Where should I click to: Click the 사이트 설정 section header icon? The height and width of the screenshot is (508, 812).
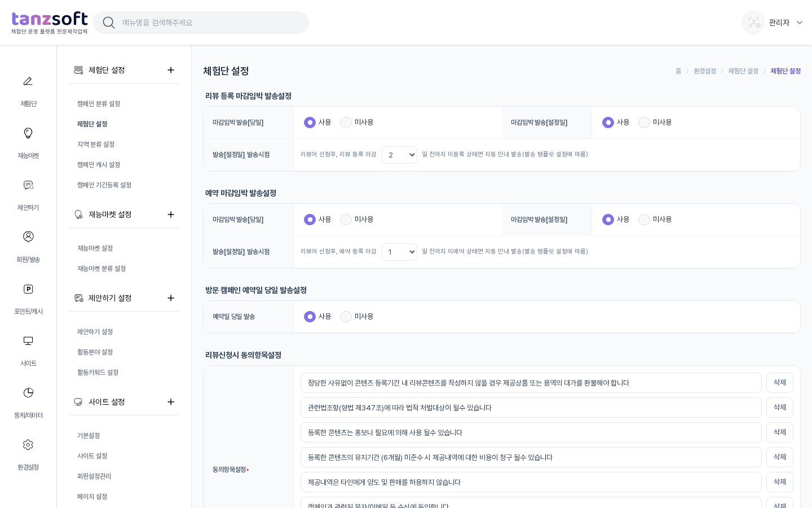click(x=78, y=402)
